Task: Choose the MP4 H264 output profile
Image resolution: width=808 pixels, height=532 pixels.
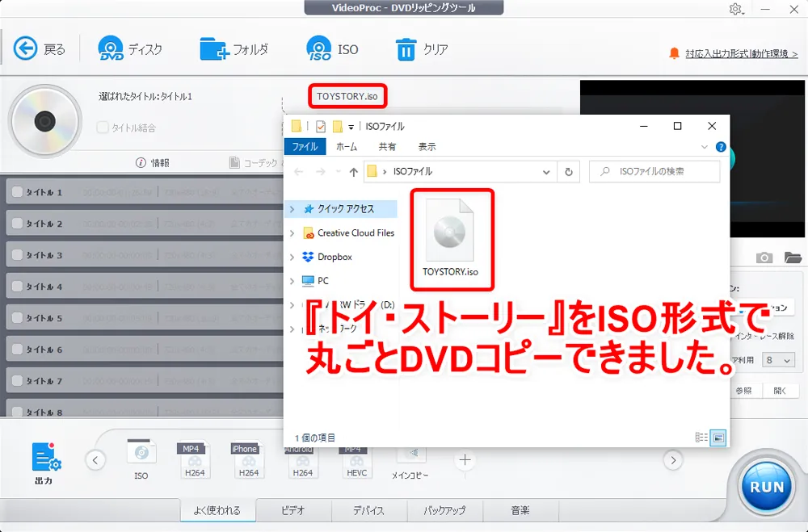Action: (195, 459)
